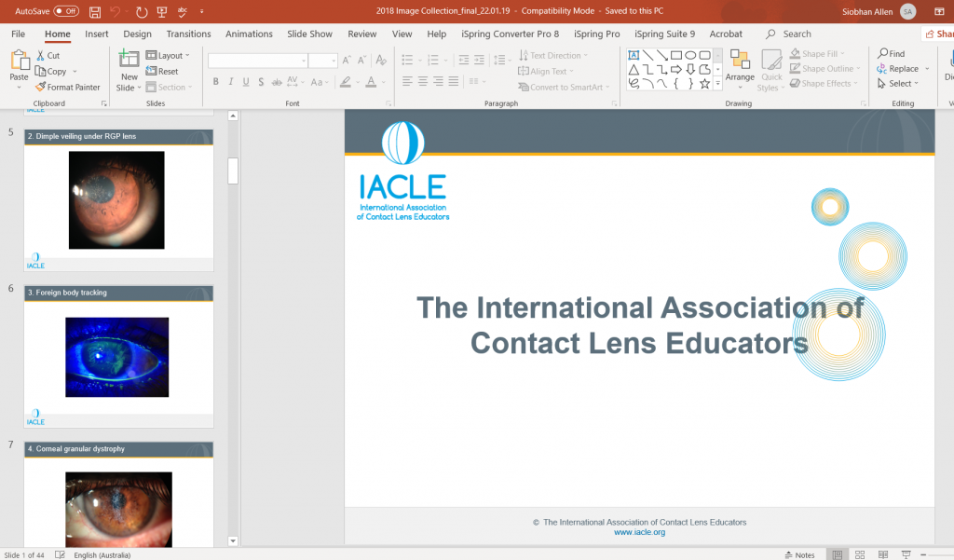This screenshot has height=560, width=954.
Task: Open the font size combo box
Action: tap(323, 61)
